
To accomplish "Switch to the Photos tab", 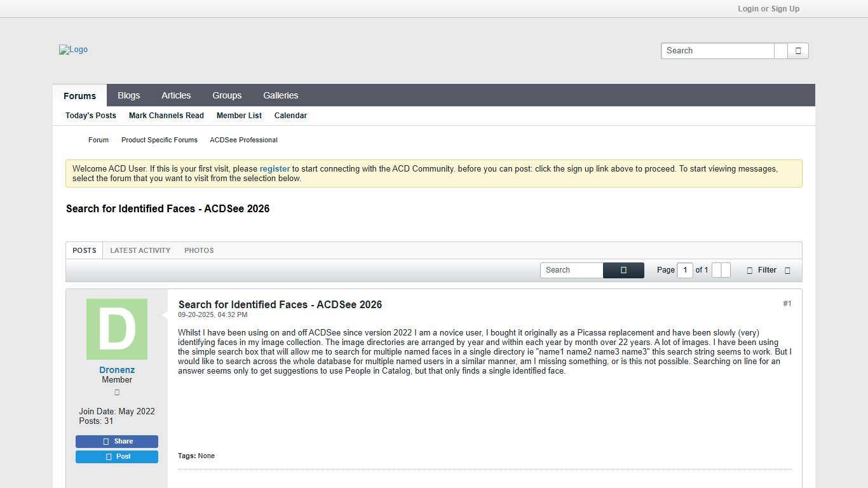I will coord(199,250).
